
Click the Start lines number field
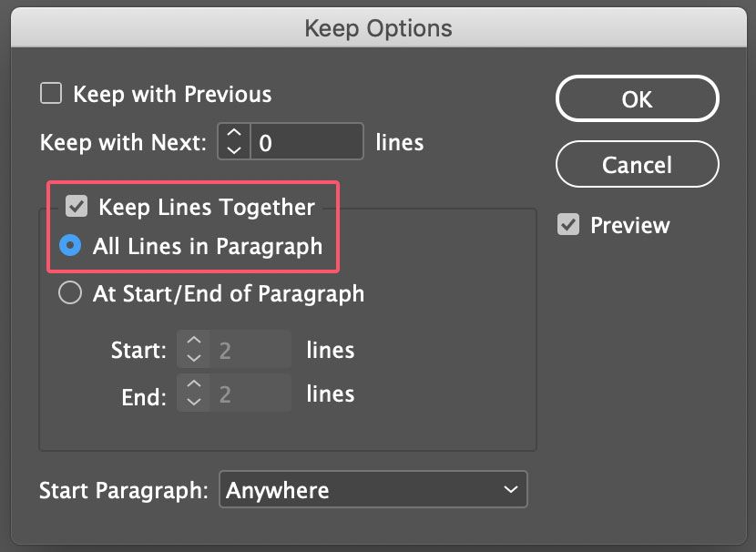(250, 350)
